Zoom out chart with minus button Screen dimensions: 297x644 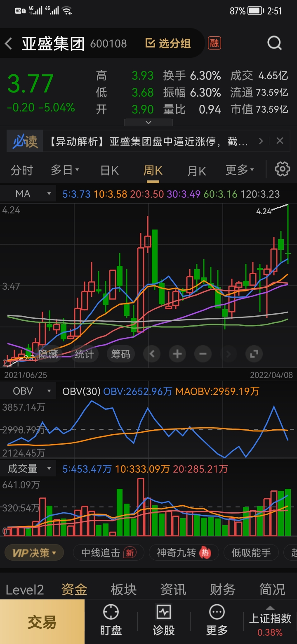[203, 354]
